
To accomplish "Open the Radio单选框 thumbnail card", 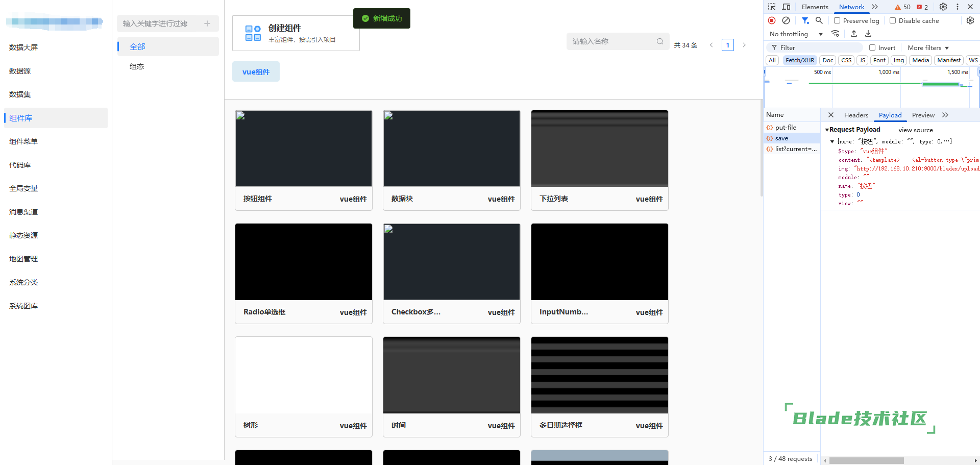I will point(304,274).
